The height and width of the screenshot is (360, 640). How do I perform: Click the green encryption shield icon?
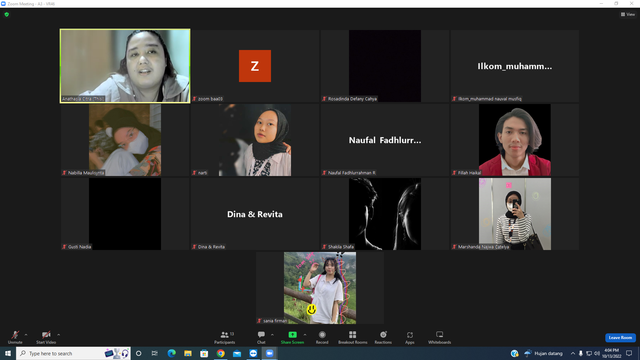click(x=7, y=14)
